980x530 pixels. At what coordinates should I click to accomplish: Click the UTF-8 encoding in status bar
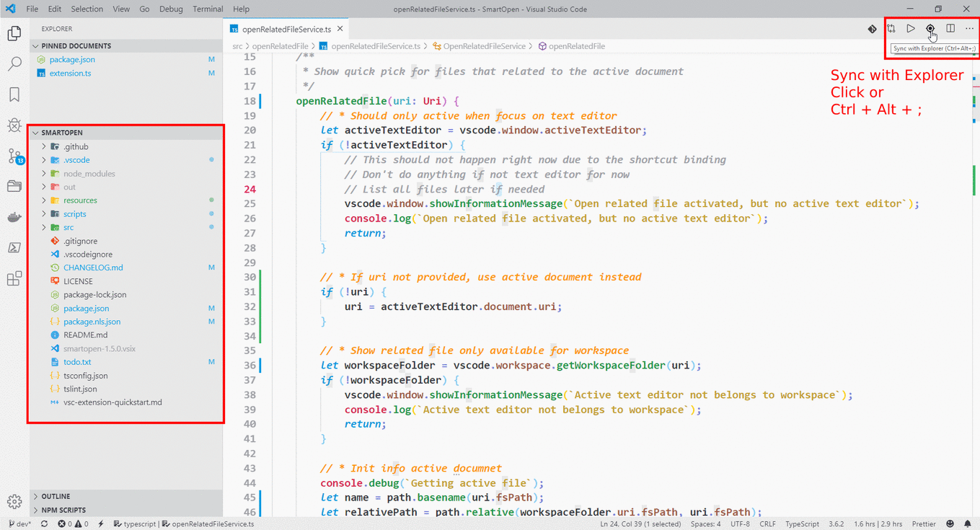740,524
